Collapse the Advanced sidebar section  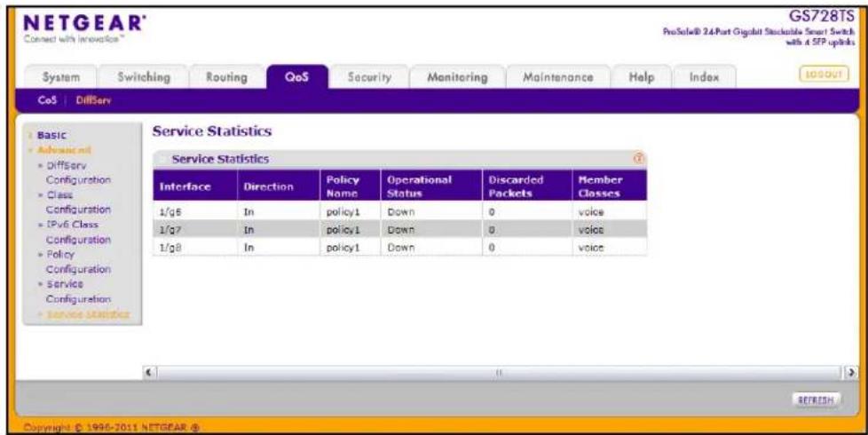click(x=64, y=150)
